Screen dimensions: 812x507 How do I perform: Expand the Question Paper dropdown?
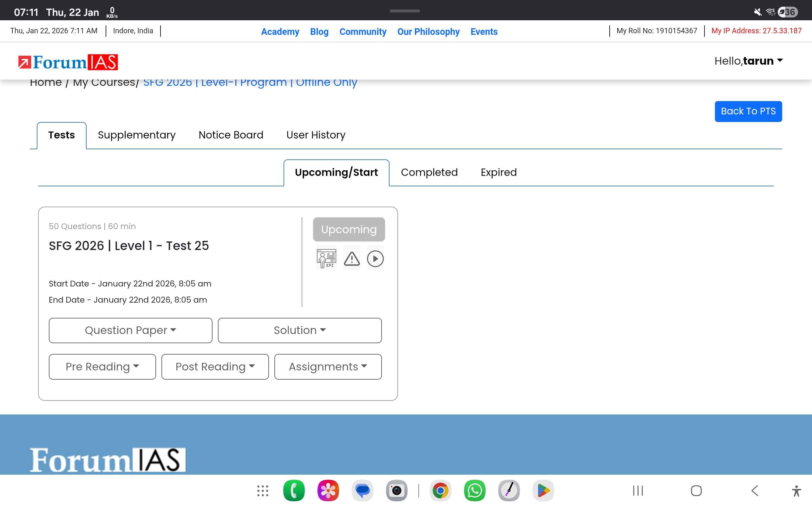pyautogui.click(x=130, y=330)
